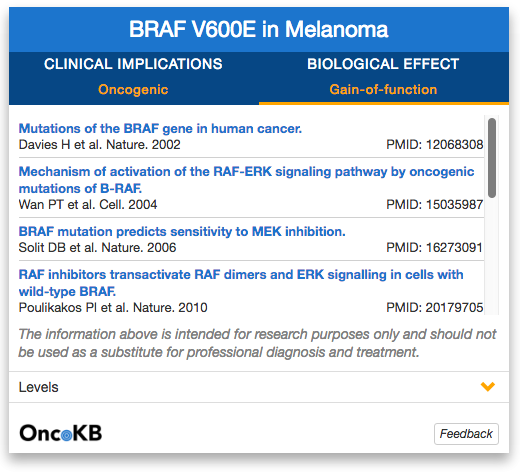Click PMID 12068308 reference

click(x=434, y=144)
